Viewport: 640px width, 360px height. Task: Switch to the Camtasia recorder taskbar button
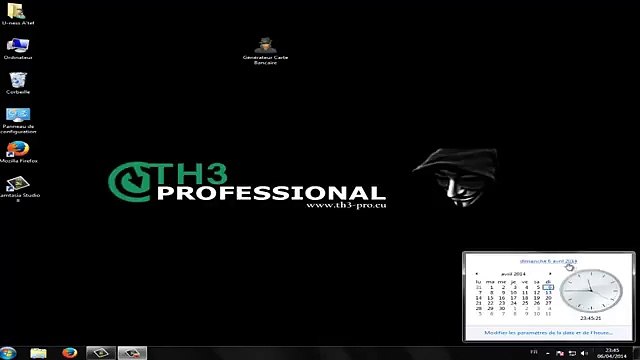(132, 353)
